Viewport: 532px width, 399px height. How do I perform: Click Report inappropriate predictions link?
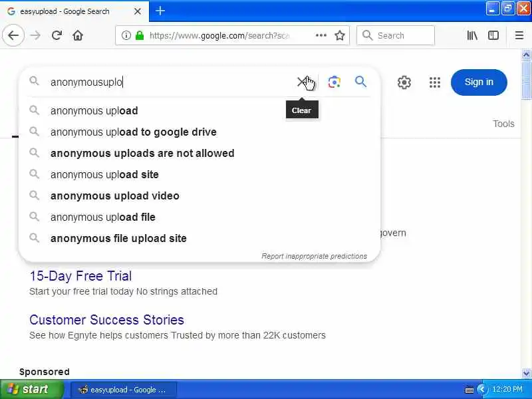tap(314, 256)
